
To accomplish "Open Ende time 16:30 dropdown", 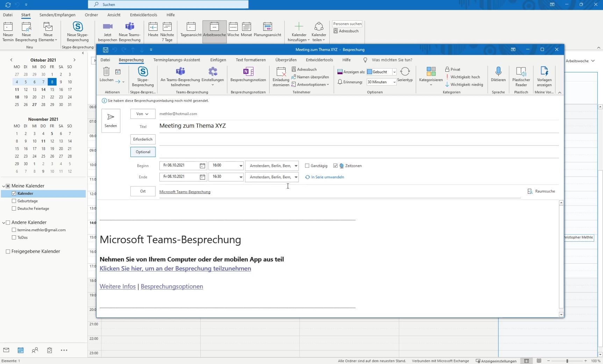I will pos(241,177).
